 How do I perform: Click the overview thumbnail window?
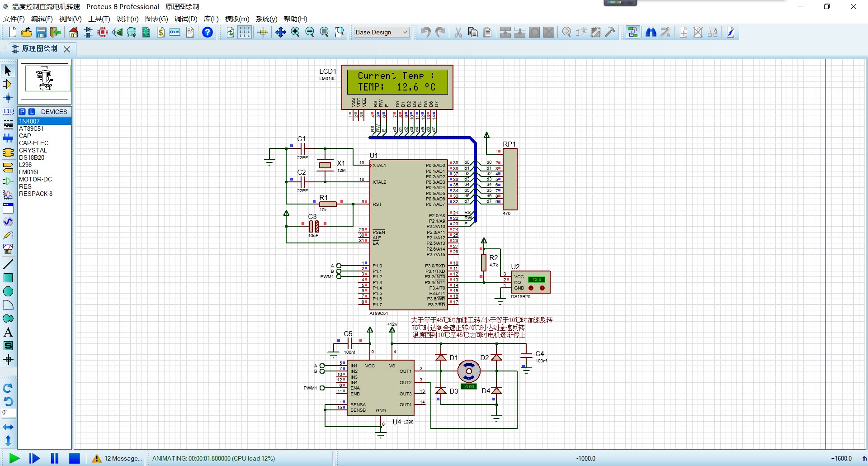(x=45, y=81)
